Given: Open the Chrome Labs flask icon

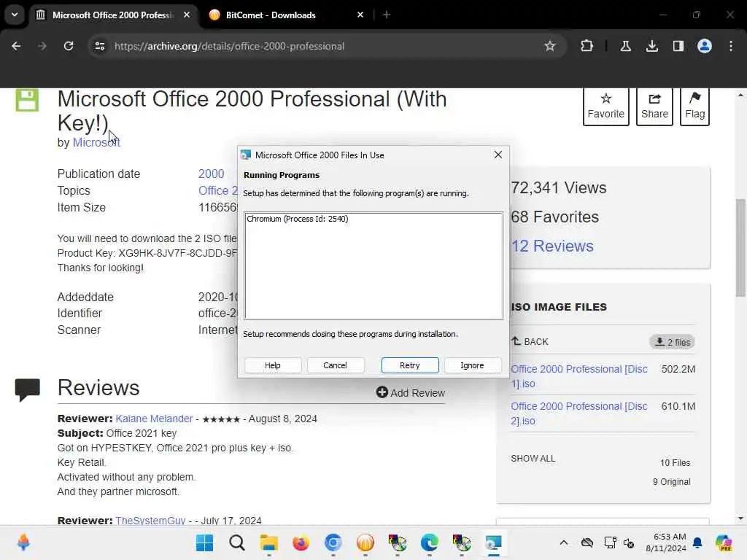Looking at the screenshot, I should (625, 46).
